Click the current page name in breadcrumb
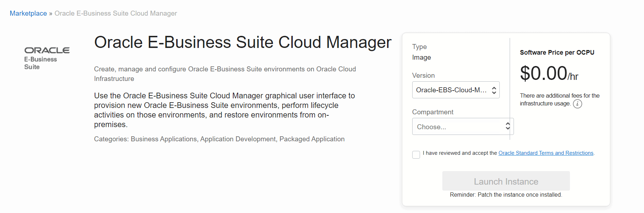Screen dimensions: 644x213 [x=116, y=13]
